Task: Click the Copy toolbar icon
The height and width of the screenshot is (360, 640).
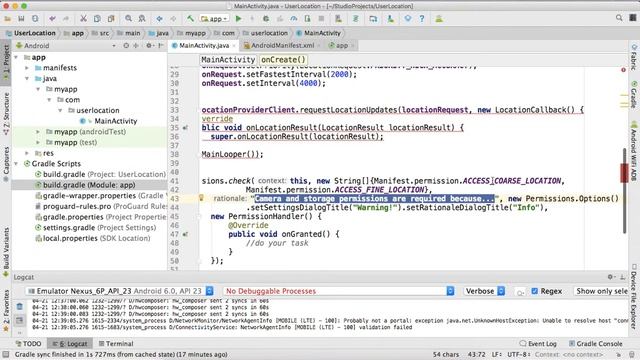Action: tap(97, 19)
